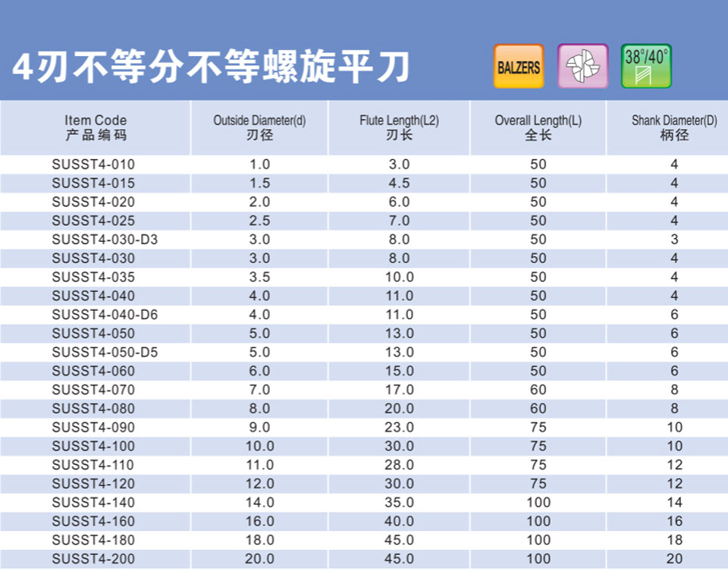Select the Outside Diameter(d) column header
728x571 pixels.
pos(259,127)
